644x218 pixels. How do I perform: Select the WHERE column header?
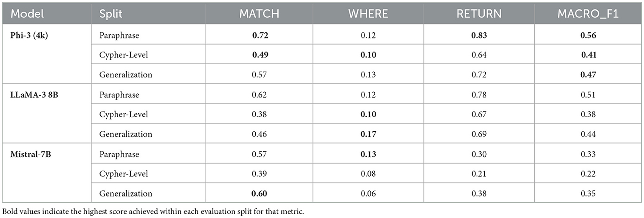click(368, 14)
